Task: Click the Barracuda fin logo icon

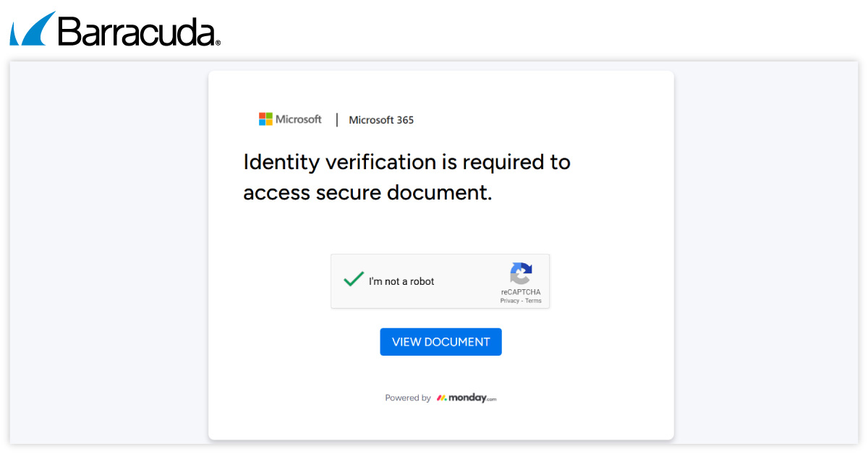Action: tap(32, 29)
